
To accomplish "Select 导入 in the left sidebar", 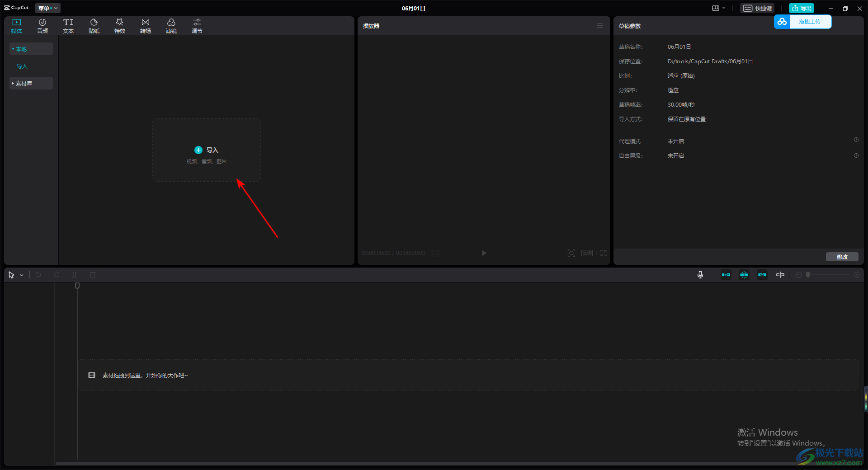I will point(22,66).
